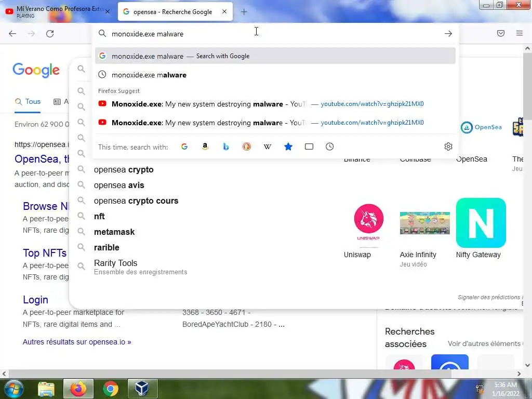Reload the page with the refresh icon

click(50, 34)
